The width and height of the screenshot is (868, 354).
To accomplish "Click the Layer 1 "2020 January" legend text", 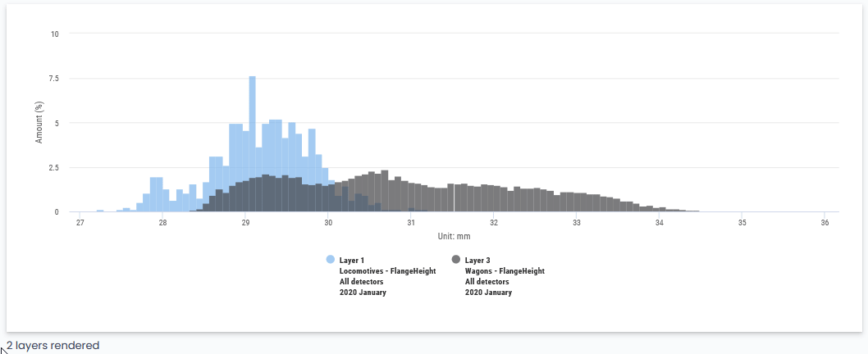I will tap(363, 293).
